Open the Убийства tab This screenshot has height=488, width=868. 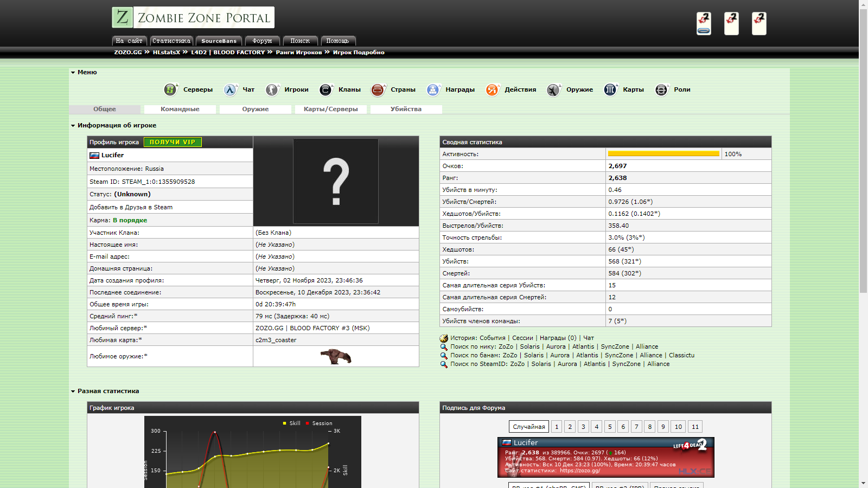(x=406, y=109)
